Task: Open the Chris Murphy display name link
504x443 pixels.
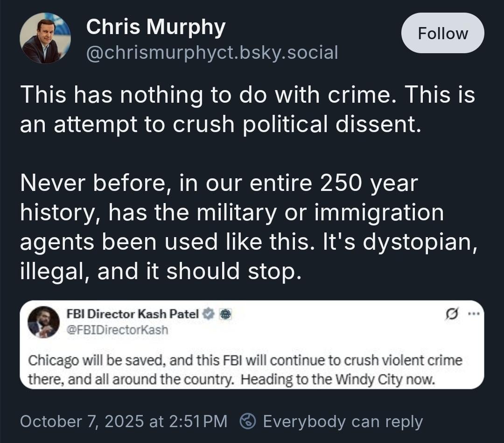Action: (x=156, y=28)
